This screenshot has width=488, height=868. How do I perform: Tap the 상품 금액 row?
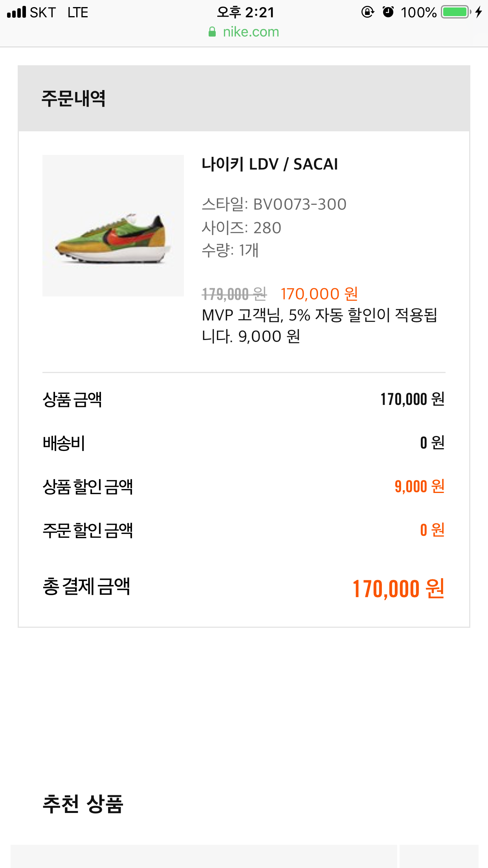[x=244, y=399]
